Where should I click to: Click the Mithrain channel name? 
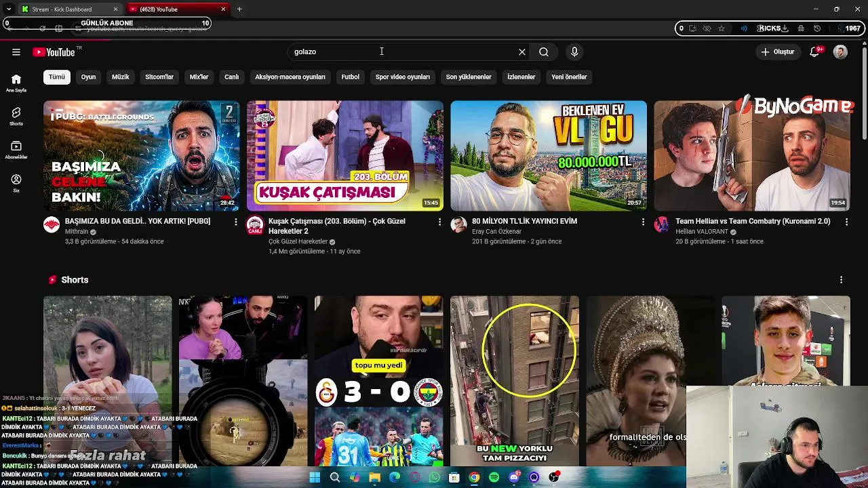click(x=77, y=232)
